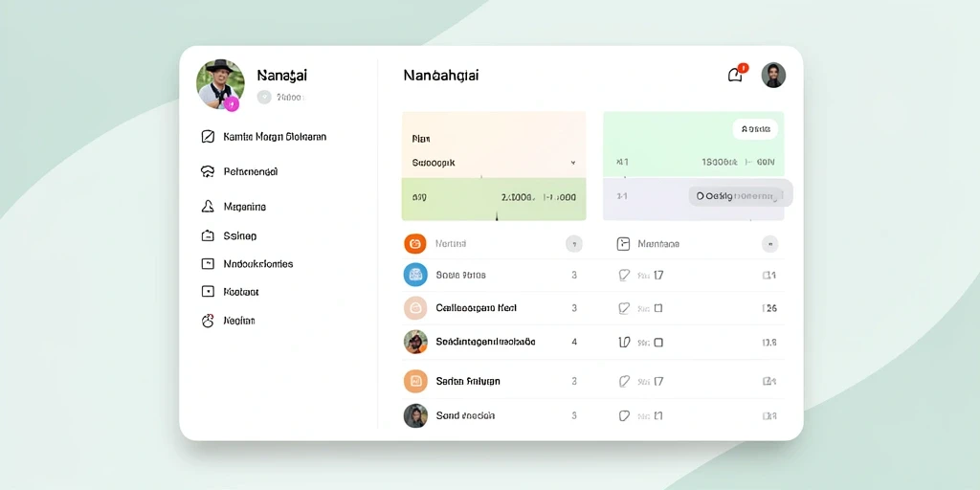Click the Nanaahgiai page title

tap(441, 76)
